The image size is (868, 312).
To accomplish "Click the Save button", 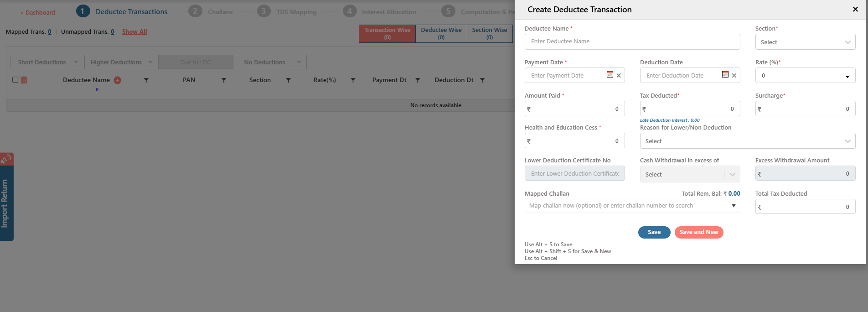I will click(654, 232).
